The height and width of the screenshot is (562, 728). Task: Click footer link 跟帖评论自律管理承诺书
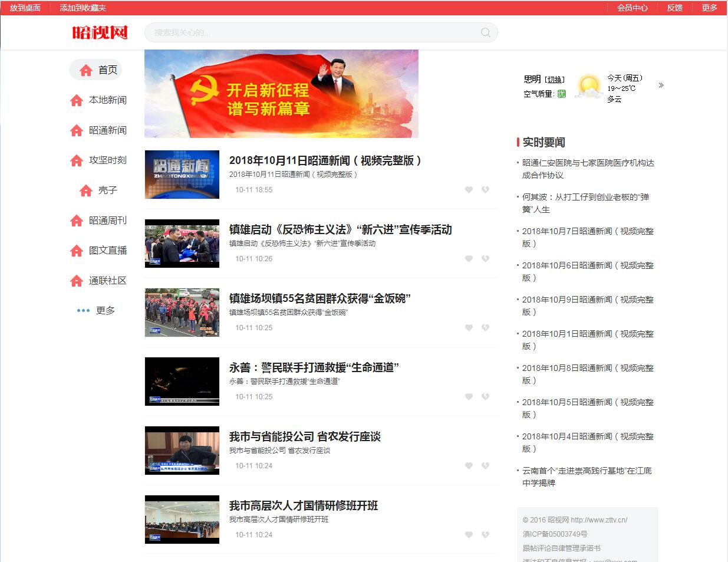(561, 548)
